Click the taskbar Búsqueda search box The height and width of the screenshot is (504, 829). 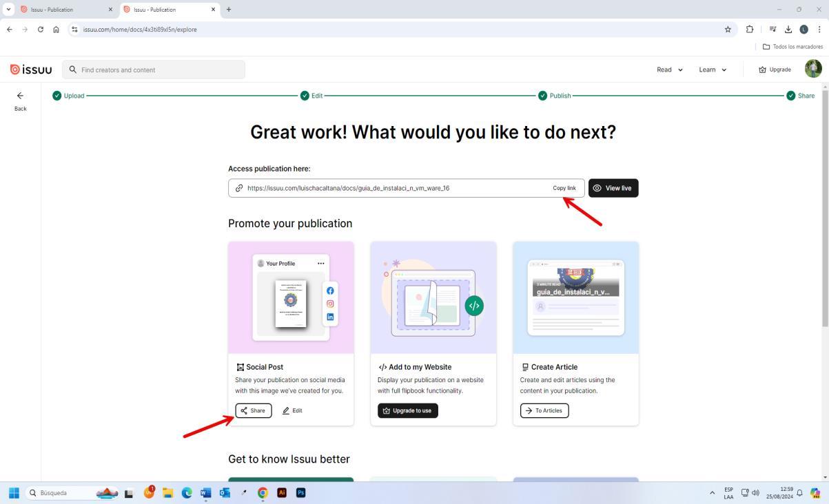click(72, 493)
